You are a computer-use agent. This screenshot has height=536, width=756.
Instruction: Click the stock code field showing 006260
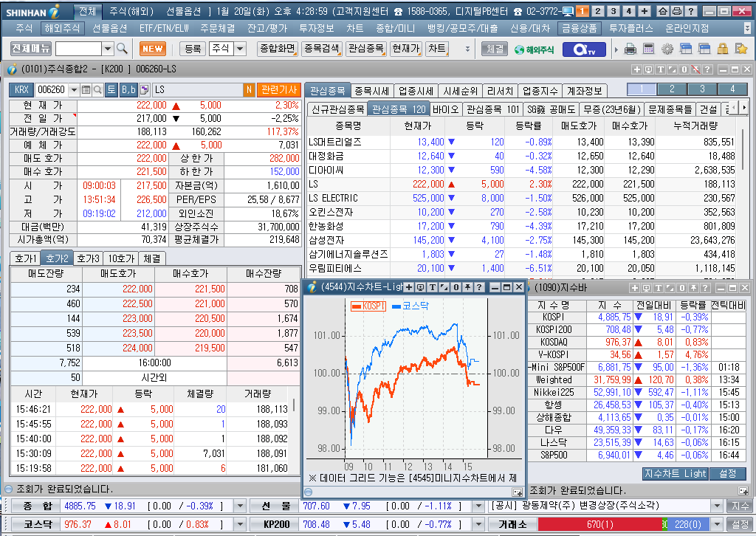coord(52,89)
